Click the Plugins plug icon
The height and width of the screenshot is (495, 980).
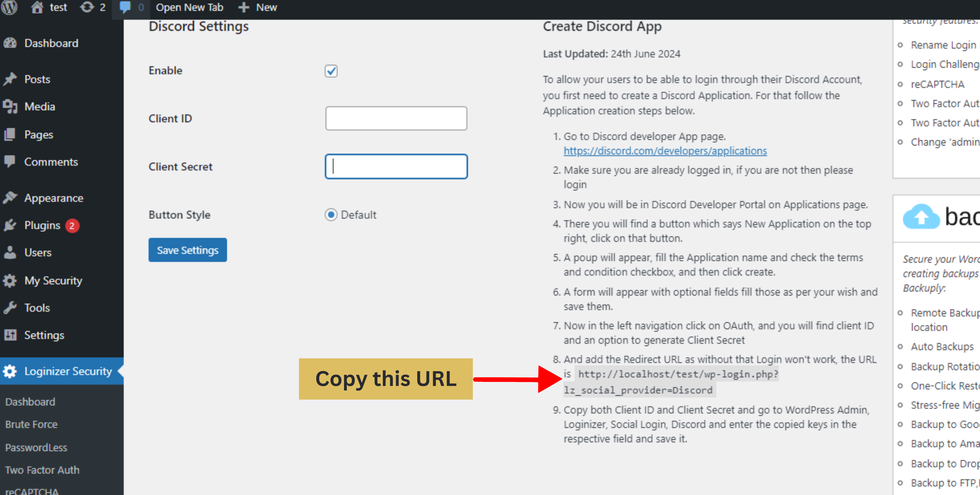(10, 225)
